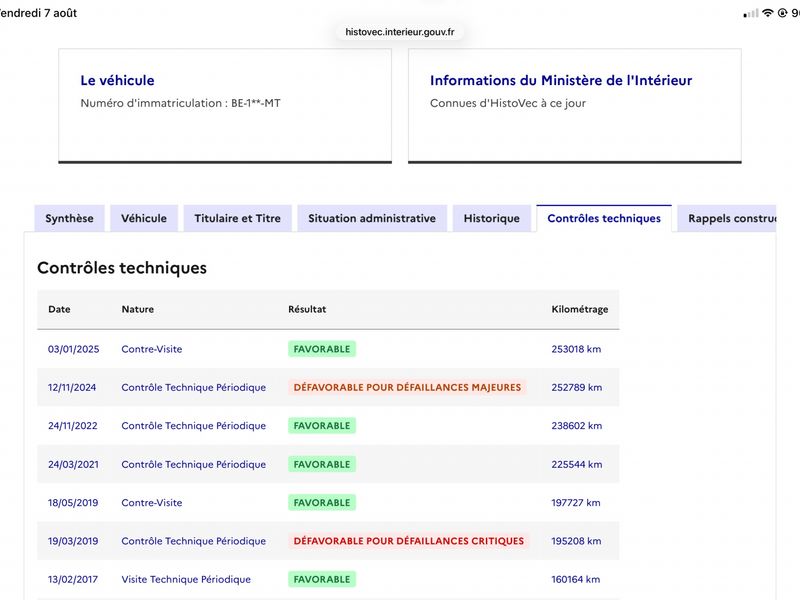Click the 195208 km mileage value
Viewport: 800px width, 600px height.
point(576,541)
